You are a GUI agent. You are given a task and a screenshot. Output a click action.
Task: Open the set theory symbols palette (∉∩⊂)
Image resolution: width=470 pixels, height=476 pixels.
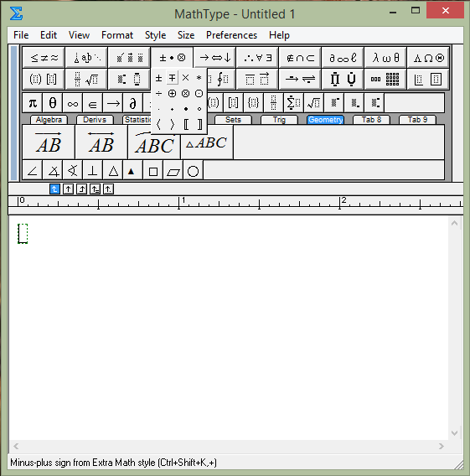300,57
